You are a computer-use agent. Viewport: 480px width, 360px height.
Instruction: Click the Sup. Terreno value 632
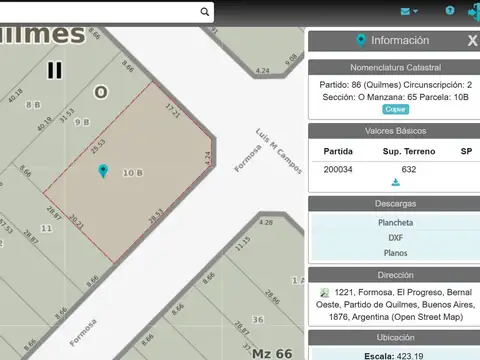(x=409, y=169)
